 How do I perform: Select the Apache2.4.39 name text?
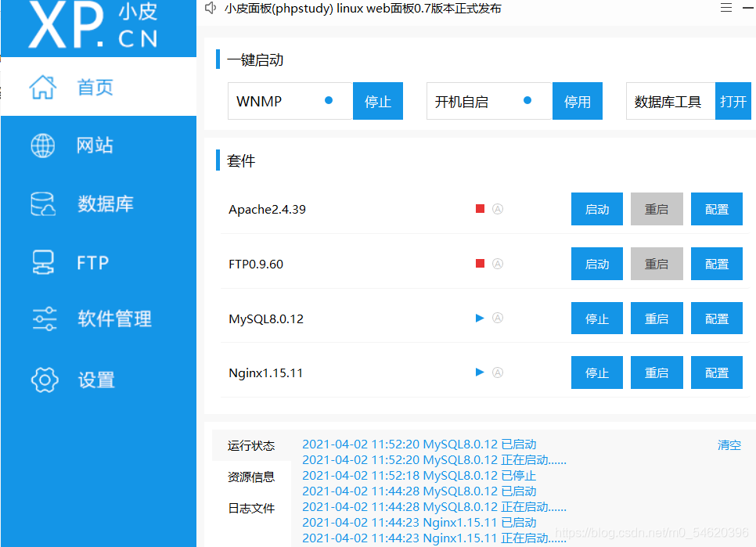point(267,210)
